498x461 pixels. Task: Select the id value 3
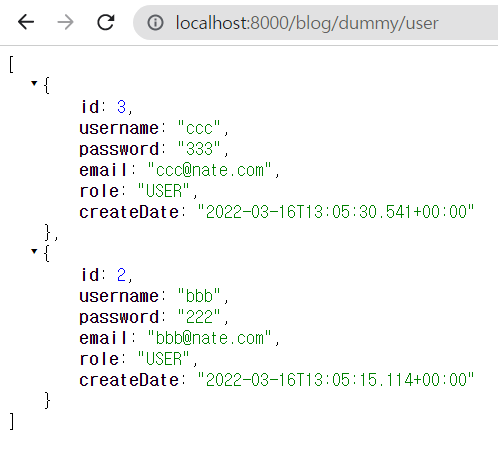click(x=121, y=107)
